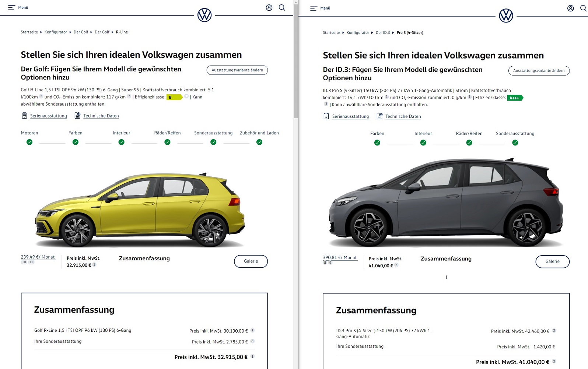This screenshot has height=369, width=588.
Task: Open the user account icon in ID.3 window
Action: (570, 8)
